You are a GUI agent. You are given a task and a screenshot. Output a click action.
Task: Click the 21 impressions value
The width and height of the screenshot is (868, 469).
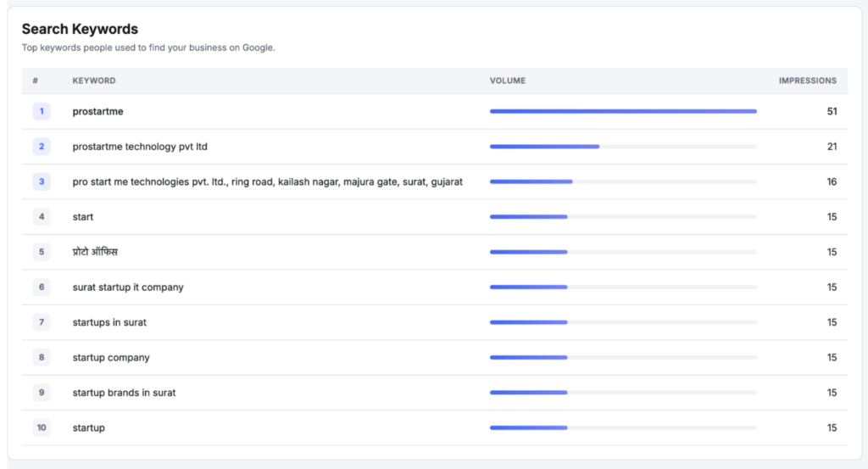[832, 147]
